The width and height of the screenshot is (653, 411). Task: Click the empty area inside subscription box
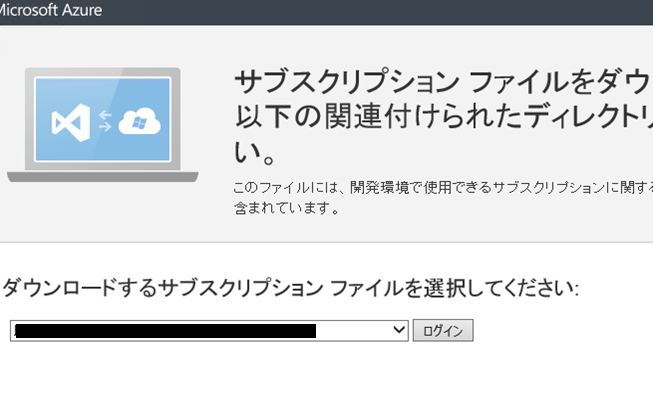tap(353, 331)
